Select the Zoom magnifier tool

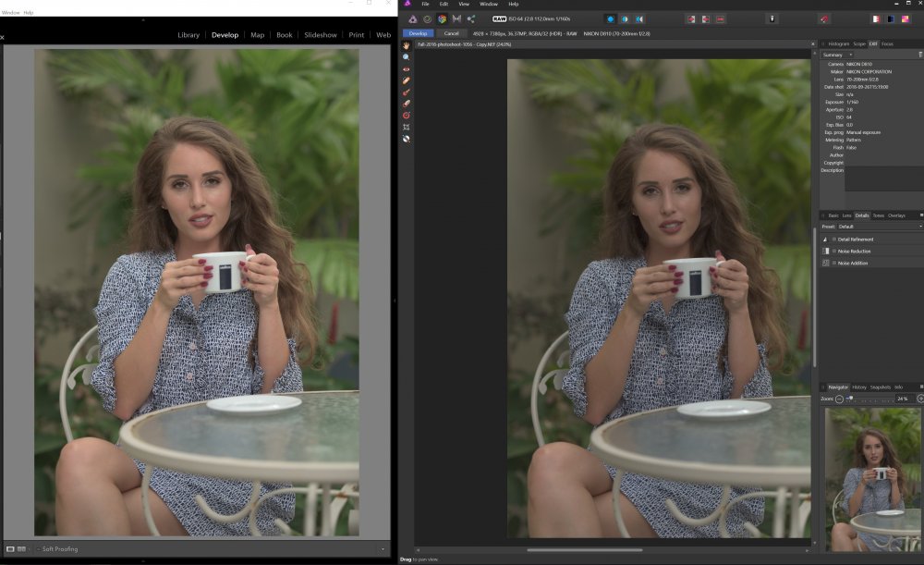pyautogui.click(x=407, y=57)
